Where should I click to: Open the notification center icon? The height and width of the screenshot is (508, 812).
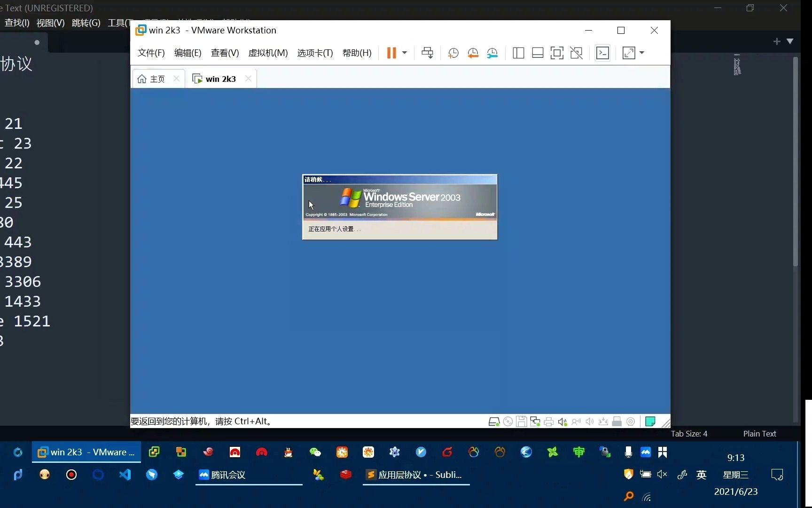tap(777, 475)
